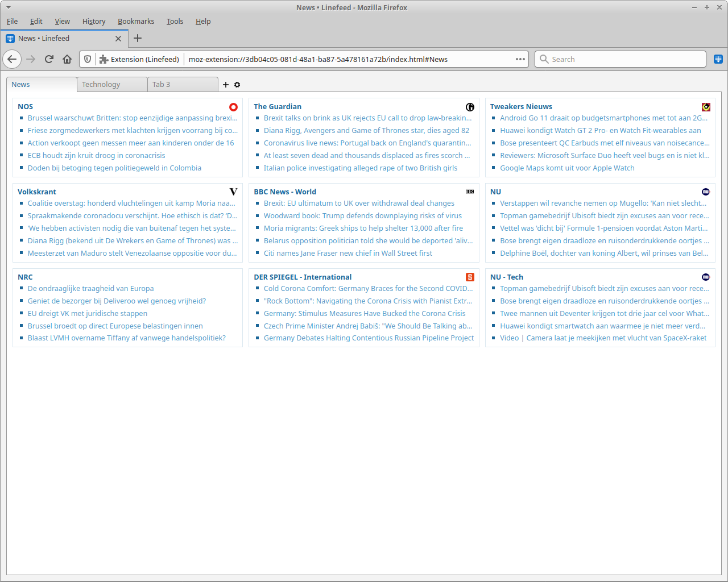Open the Edit menu
The image size is (728, 582).
tap(36, 22)
